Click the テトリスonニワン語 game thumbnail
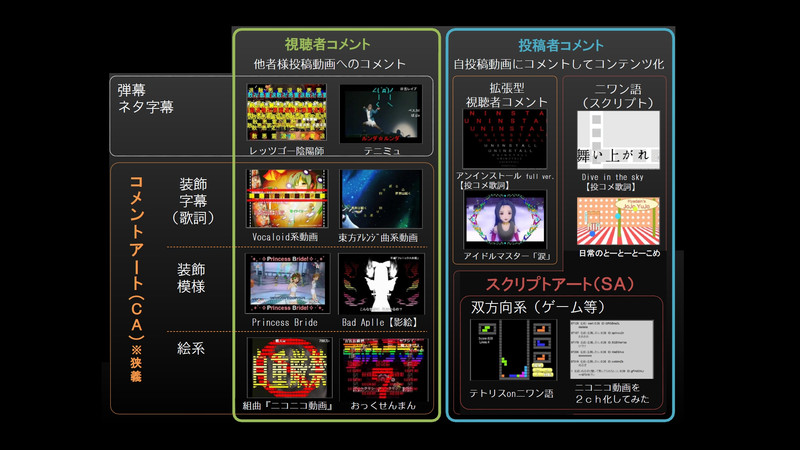 (x=515, y=350)
